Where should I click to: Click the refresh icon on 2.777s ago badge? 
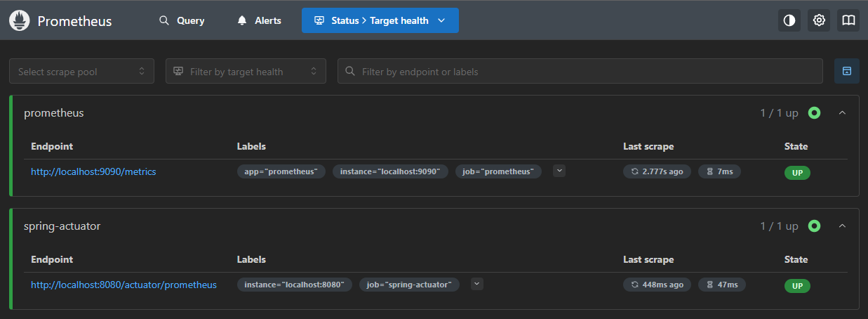pos(635,171)
